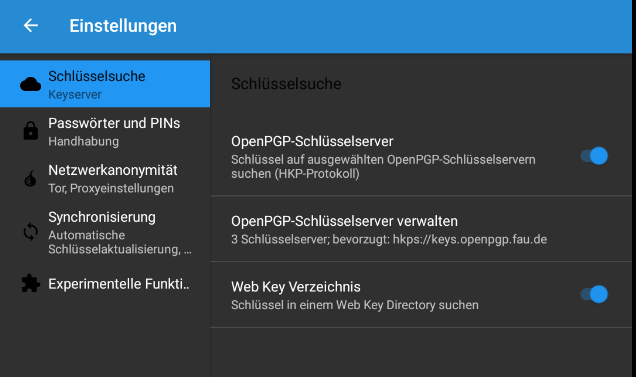Screen dimensions: 636x377
Task: Disable the Web Key Verzeichnis switch
Action: click(594, 294)
